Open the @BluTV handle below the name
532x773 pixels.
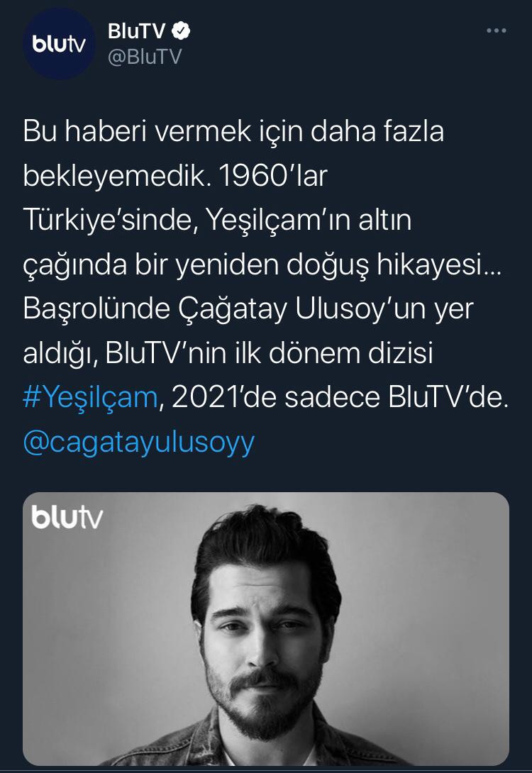[x=145, y=57]
